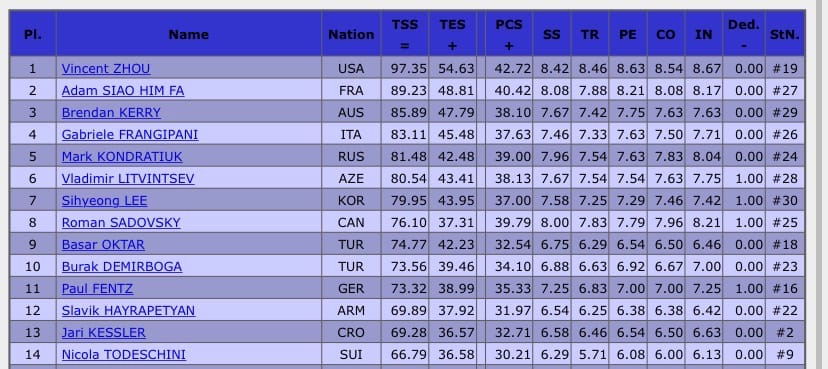Click the Sihyeong LEE link
This screenshot has height=369, width=828.
(105, 201)
